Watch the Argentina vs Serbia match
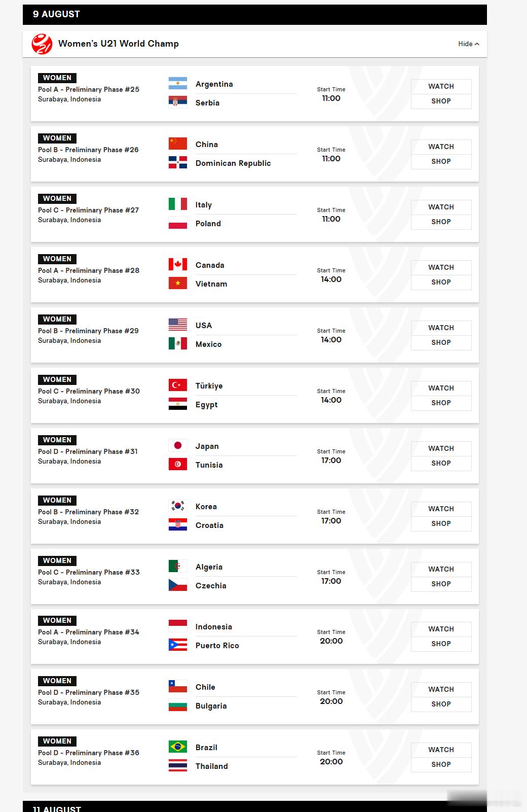527x812 pixels. (441, 86)
